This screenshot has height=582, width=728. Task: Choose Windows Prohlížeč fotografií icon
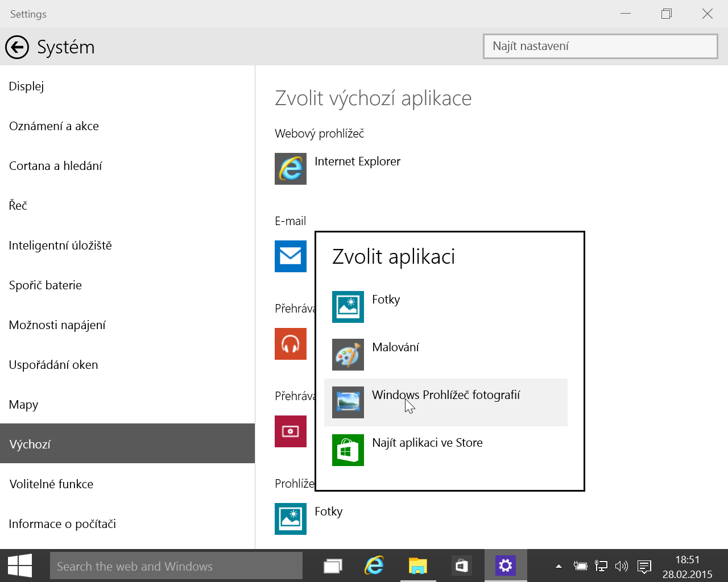348,402
